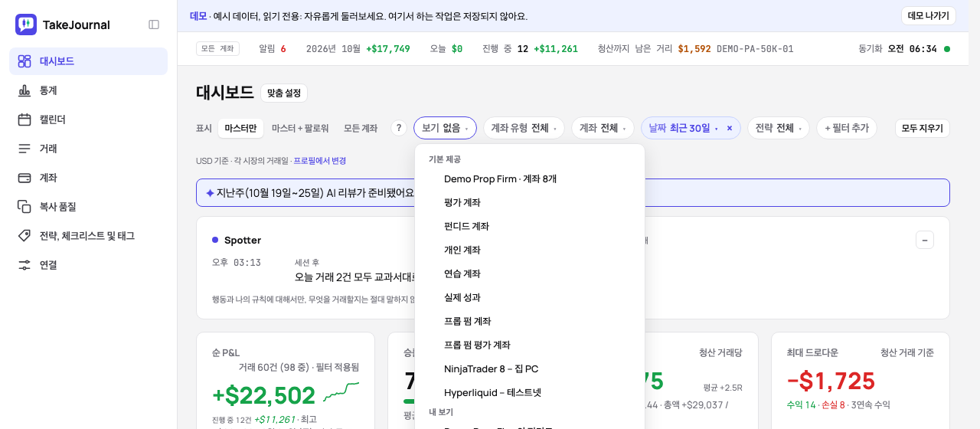This screenshot has width=980, height=429.
Task: Choose Hyperliquid – 테스트넷 view
Action: (530, 392)
